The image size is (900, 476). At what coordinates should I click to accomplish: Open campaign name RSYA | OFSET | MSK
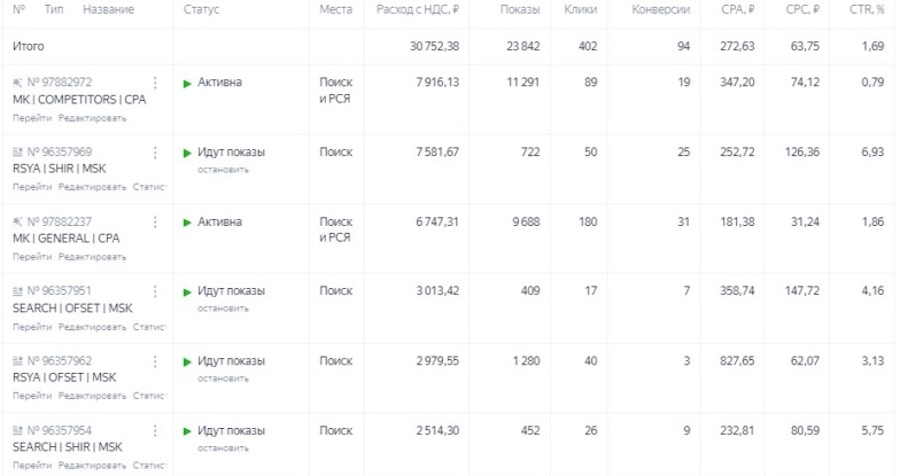click(64, 377)
